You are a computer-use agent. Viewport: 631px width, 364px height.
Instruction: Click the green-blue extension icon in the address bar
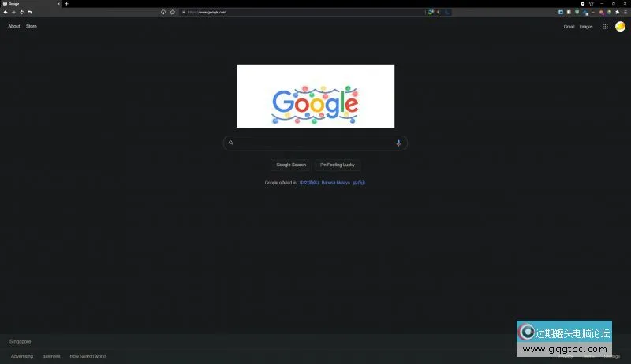click(431, 12)
